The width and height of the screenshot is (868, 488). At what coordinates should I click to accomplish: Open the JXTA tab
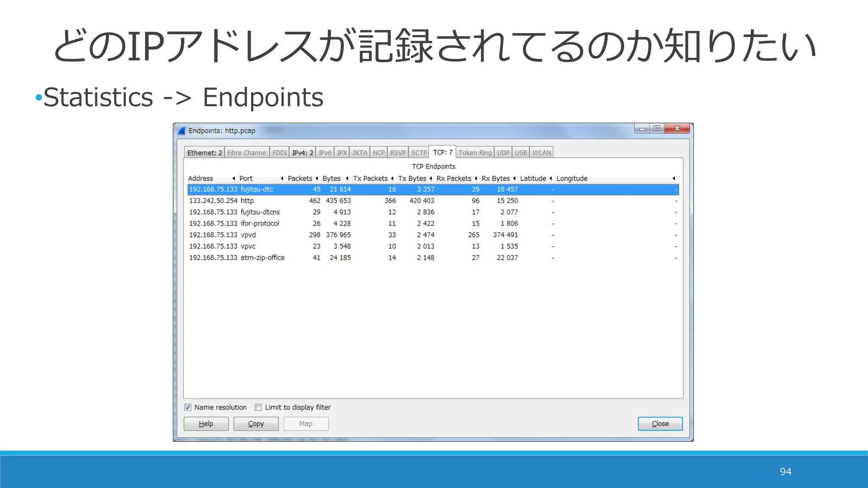click(x=359, y=153)
